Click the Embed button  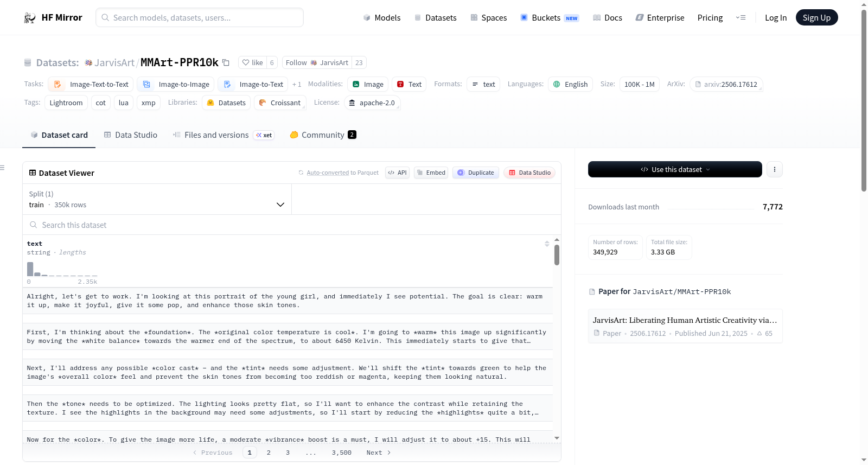pyautogui.click(x=431, y=173)
